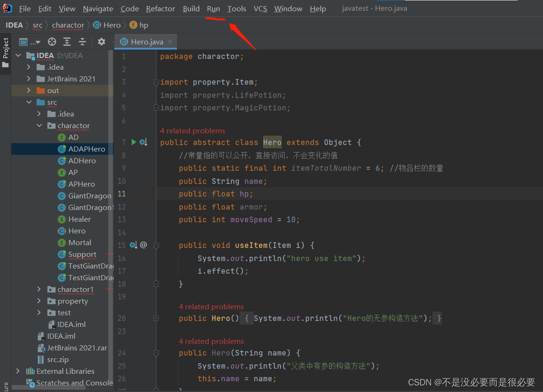
Task: Collapse the IDEA project root node
Action: click(x=18, y=55)
